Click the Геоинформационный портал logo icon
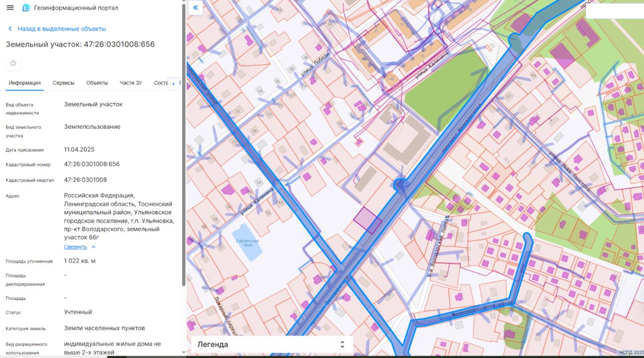 [x=26, y=8]
